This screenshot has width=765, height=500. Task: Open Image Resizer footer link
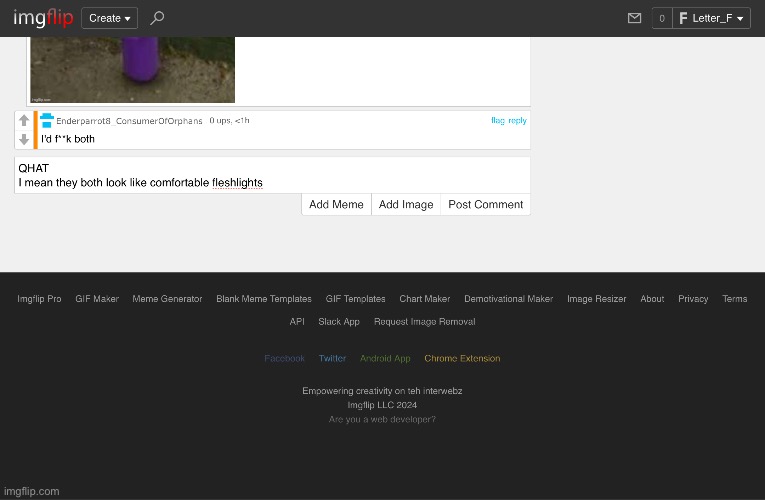[597, 299]
